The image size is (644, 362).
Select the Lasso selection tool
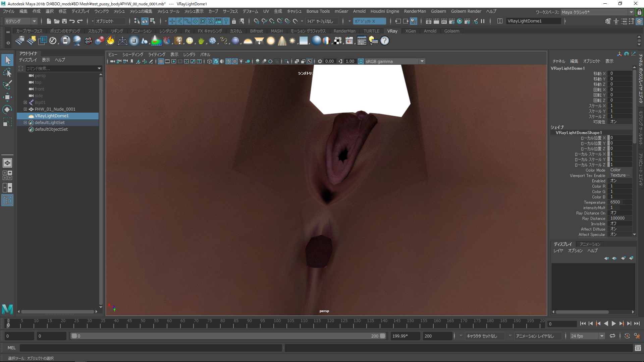7,72
